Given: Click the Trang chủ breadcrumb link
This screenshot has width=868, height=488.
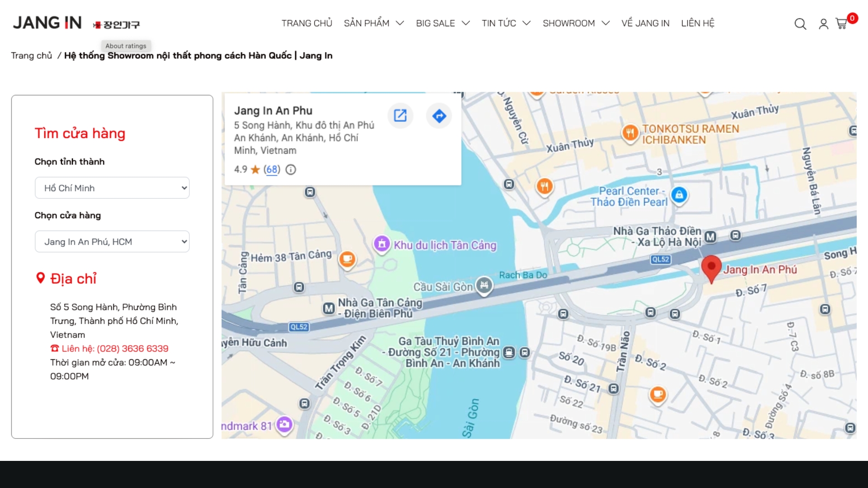Looking at the screenshot, I should [x=32, y=56].
